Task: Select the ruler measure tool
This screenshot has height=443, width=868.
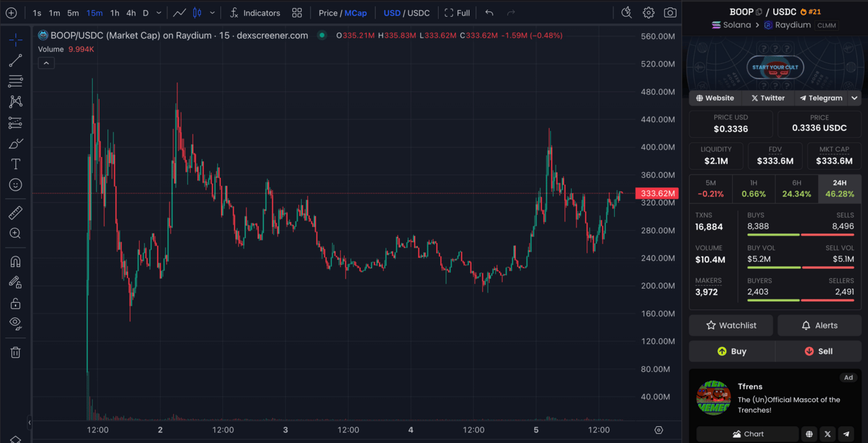Action: click(x=15, y=213)
